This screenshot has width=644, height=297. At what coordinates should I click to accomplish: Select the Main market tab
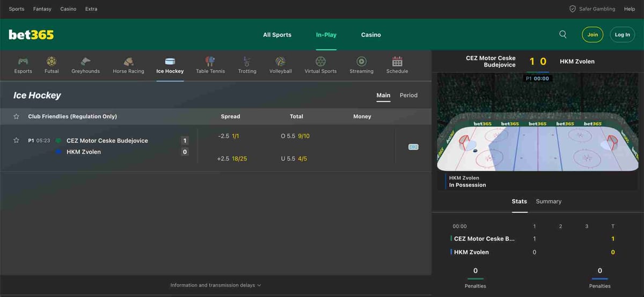coord(383,95)
